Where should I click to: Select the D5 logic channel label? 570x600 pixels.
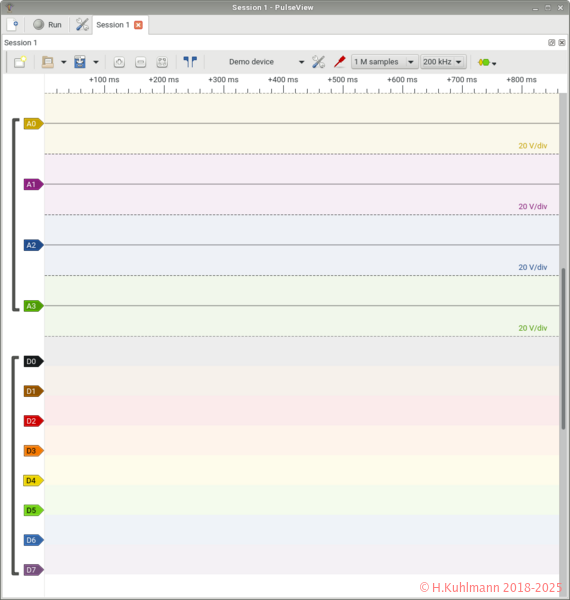pos(33,510)
